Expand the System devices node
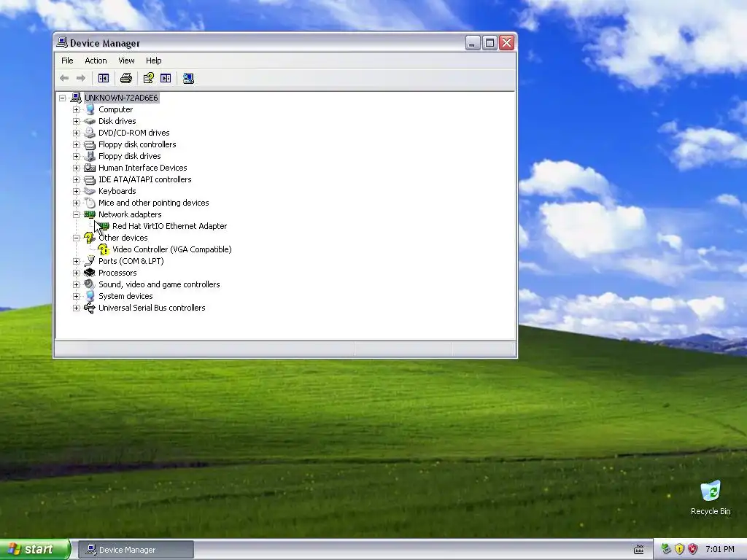The image size is (747, 560). point(76,296)
